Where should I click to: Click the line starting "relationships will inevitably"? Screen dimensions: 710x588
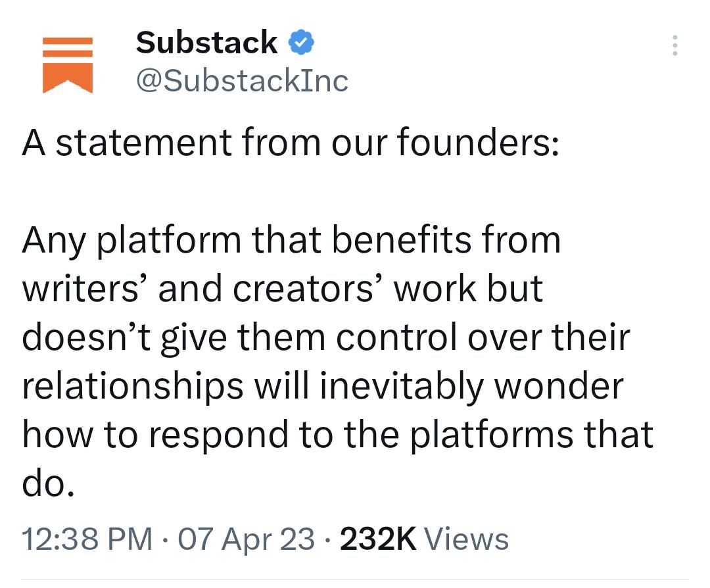[322, 385]
